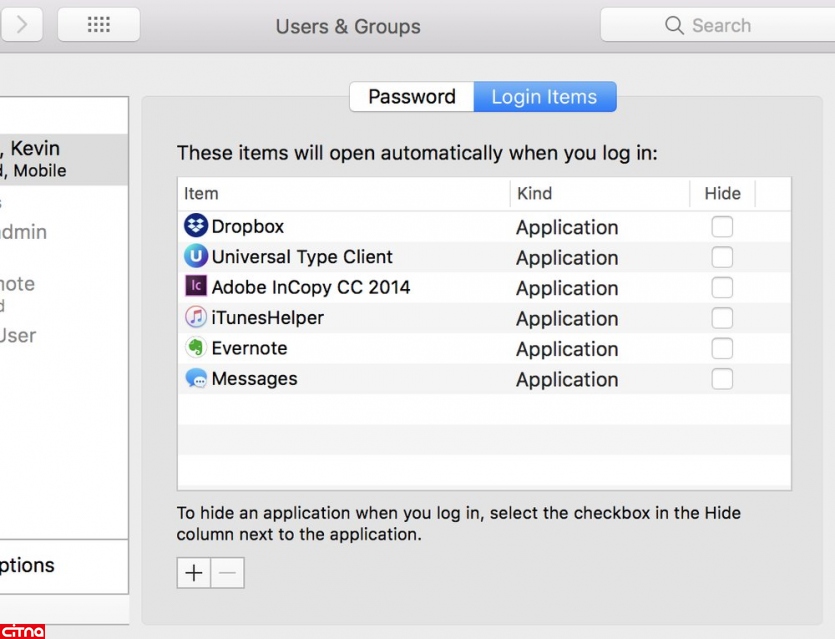Toggle Hide checkbox for Evernote

pos(722,349)
